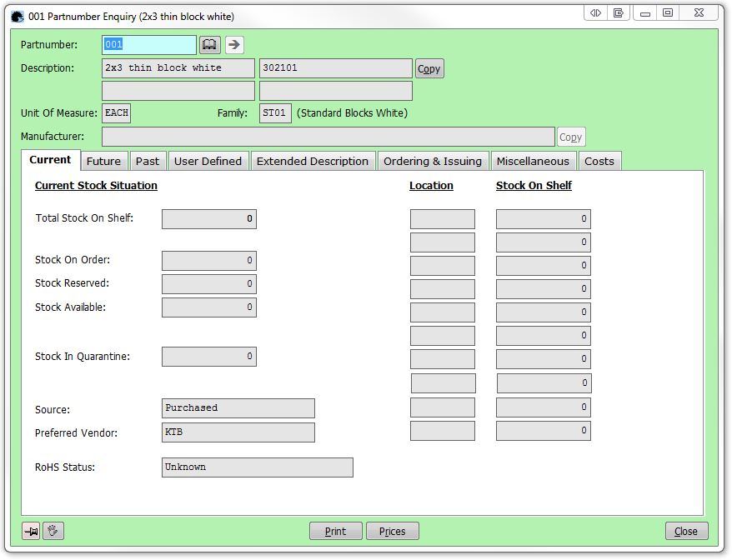This screenshot has width=732, height=560.
Task: Click the Stock Reserved field
Action: (209, 284)
